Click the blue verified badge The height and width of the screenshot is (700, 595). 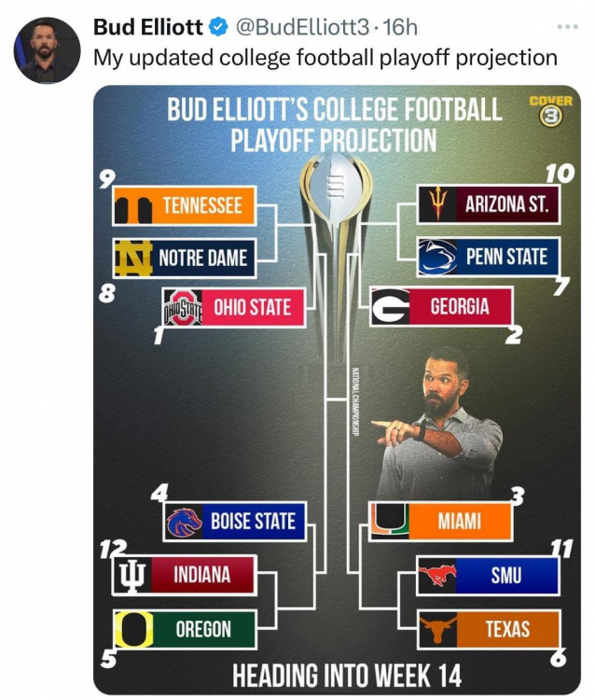[220, 29]
